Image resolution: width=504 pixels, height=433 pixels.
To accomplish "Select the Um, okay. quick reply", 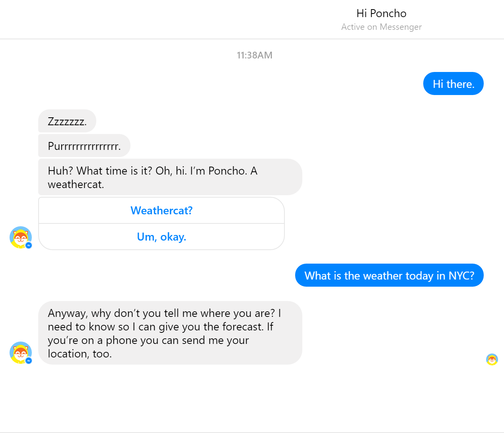I will click(162, 237).
